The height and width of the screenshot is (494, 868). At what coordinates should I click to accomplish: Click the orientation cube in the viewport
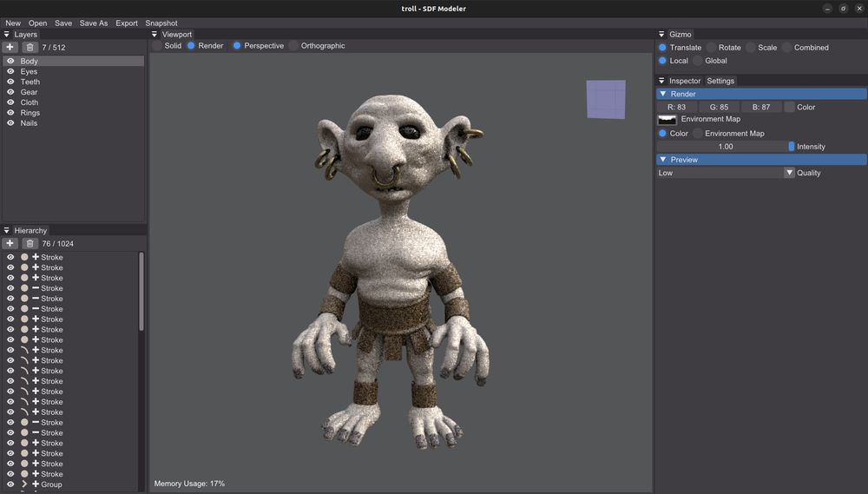606,99
